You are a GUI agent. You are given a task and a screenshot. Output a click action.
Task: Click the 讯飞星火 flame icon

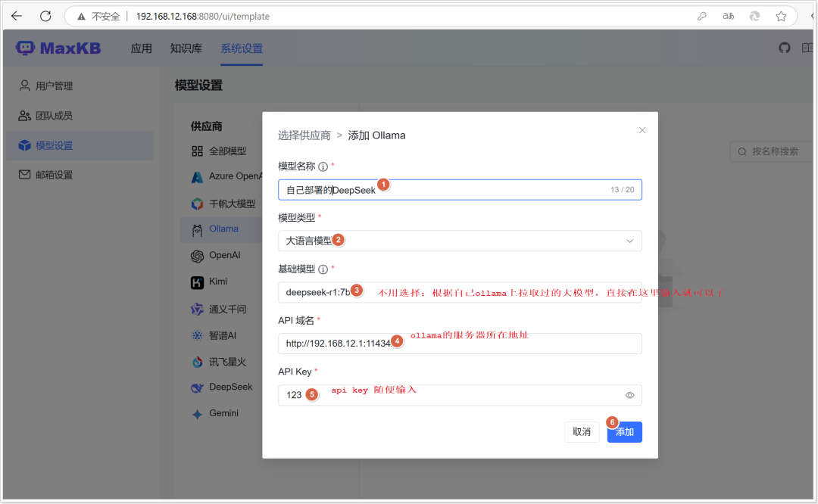pos(197,362)
